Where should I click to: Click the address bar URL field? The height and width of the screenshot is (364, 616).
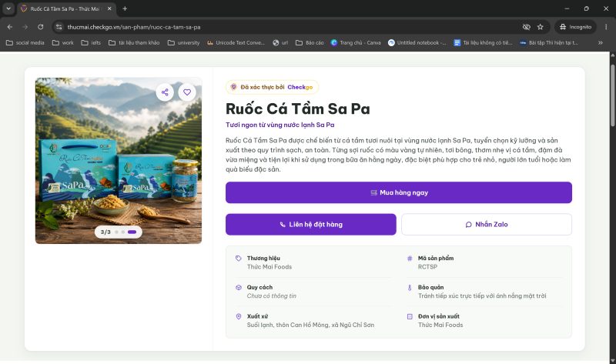(x=291, y=27)
